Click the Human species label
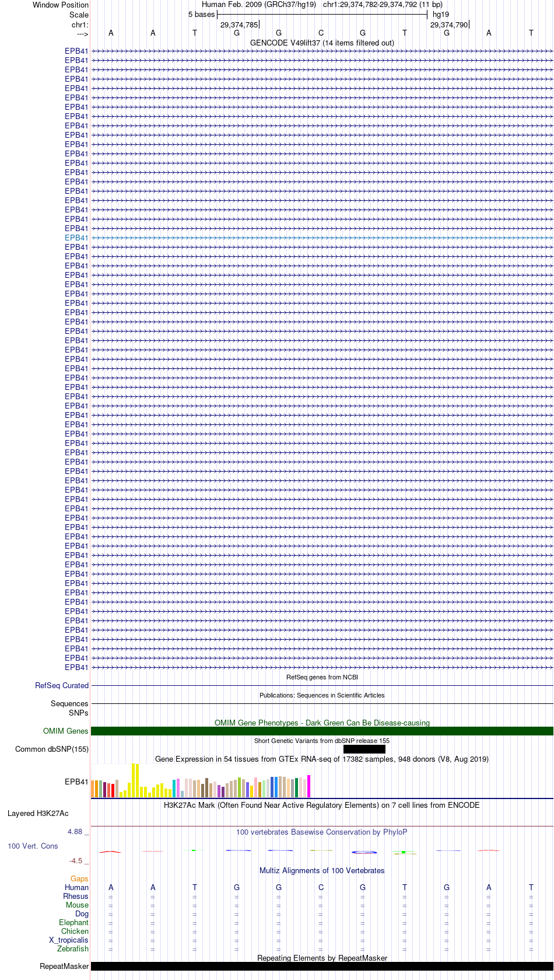The height and width of the screenshot is (980, 554). click(76, 887)
